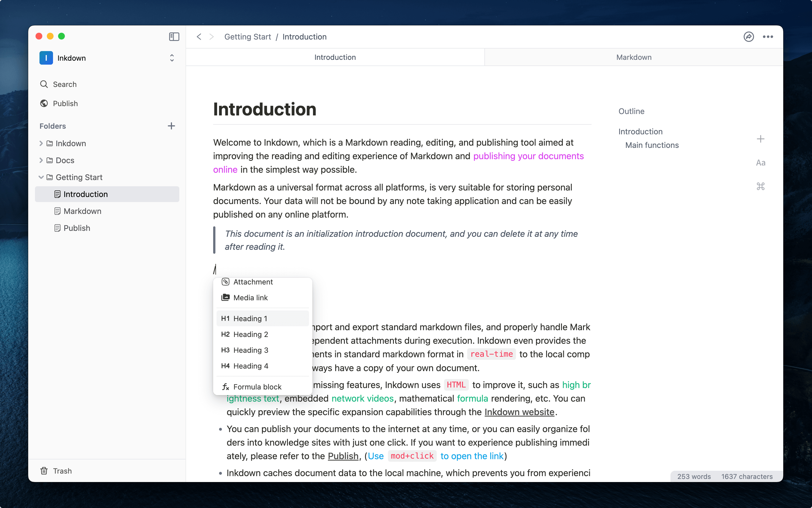Click the Folders section label
Viewport: 812px width, 508px height.
pyautogui.click(x=53, y=126)
